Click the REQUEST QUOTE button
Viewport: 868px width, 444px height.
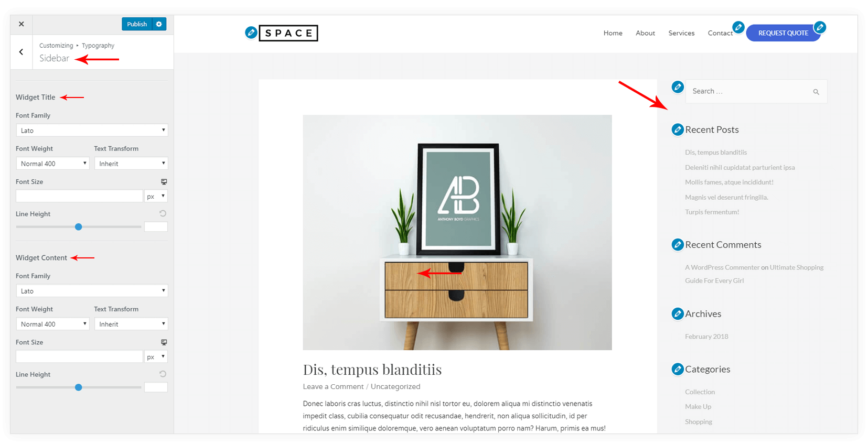pyautogui.click(x=783, y=33)
